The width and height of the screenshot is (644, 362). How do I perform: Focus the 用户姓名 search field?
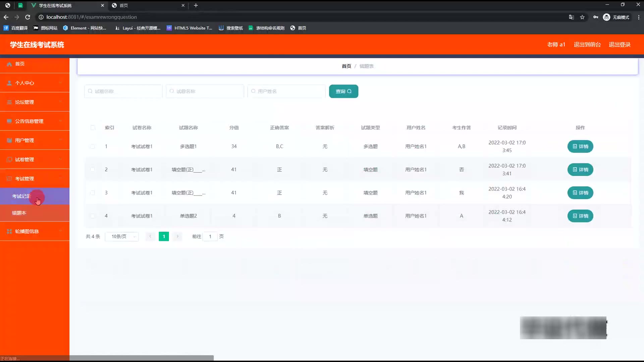click(x=286, y=91)
